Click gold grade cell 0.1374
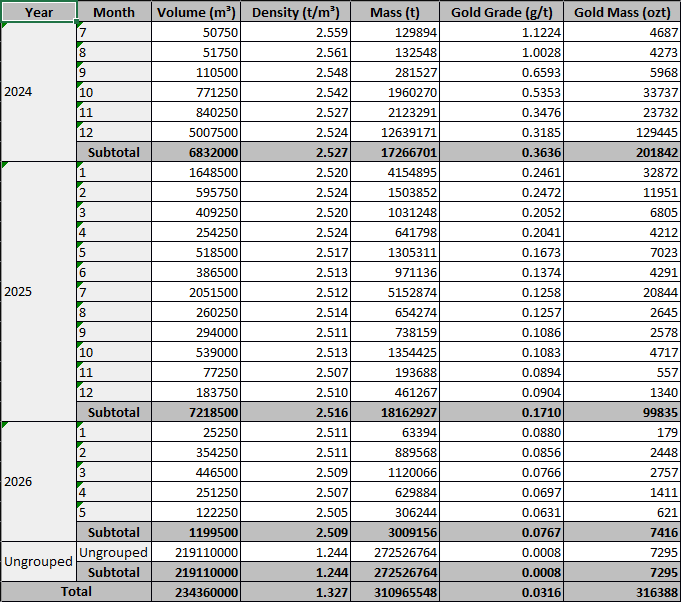This screenshot has height=602, width=681. [502, 272]
